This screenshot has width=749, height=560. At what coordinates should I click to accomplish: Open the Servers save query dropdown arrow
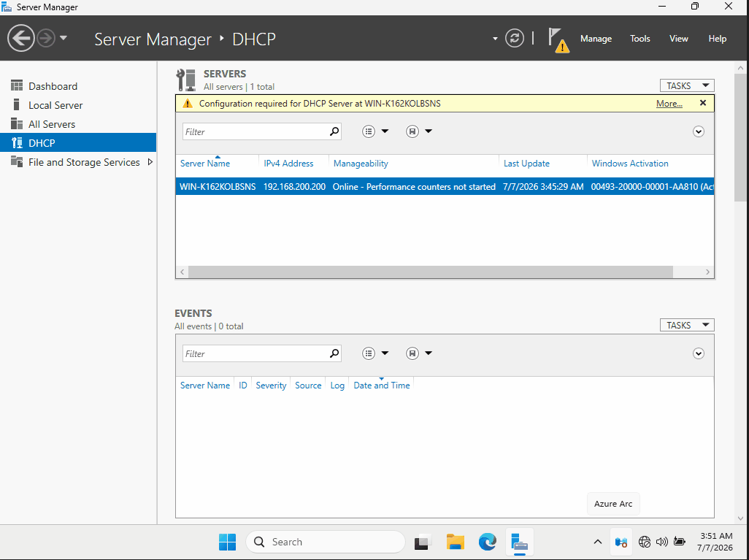pyautogui.click(x=429, y=131)
